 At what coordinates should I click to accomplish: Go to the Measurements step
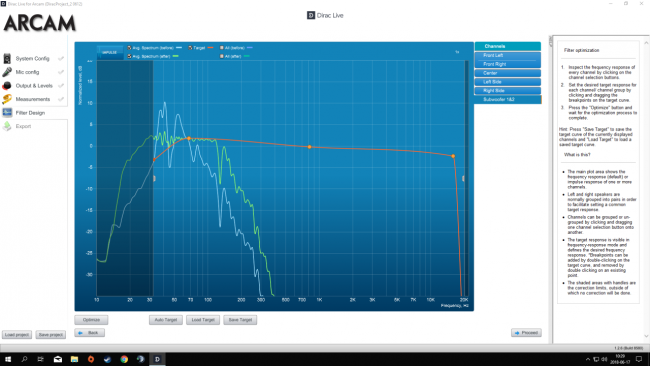tap(33, 99)
